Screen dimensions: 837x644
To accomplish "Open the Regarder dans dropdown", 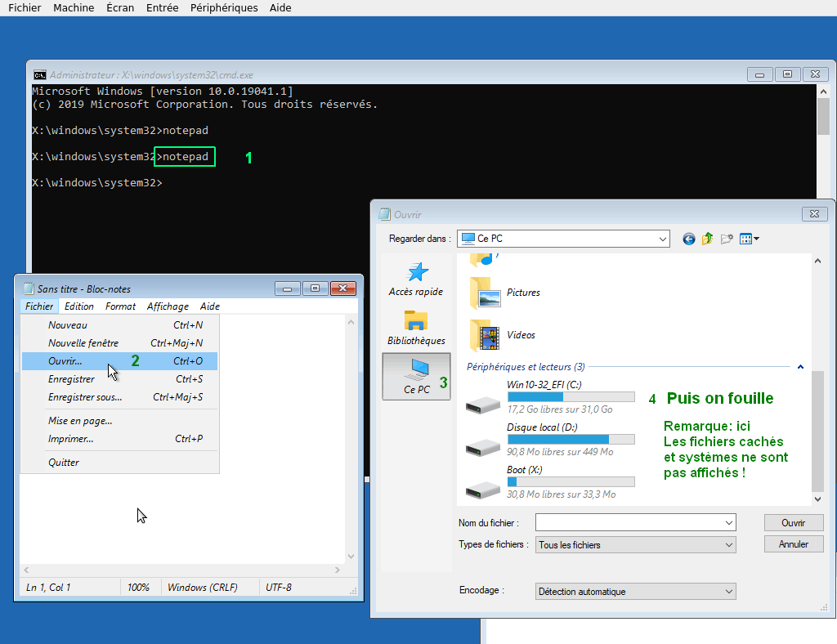I will [x=662, y=239].
